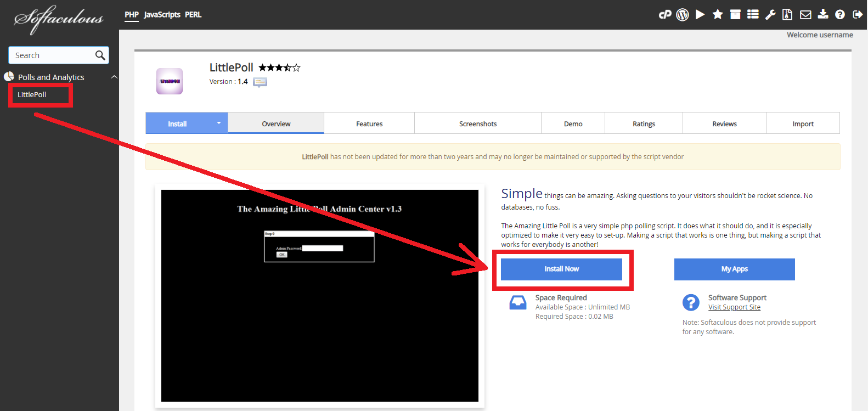This screenshot has height=411, width=868.
Task: Collapse the Polls and Analytics category chevron
Action: tap(114, 77)
